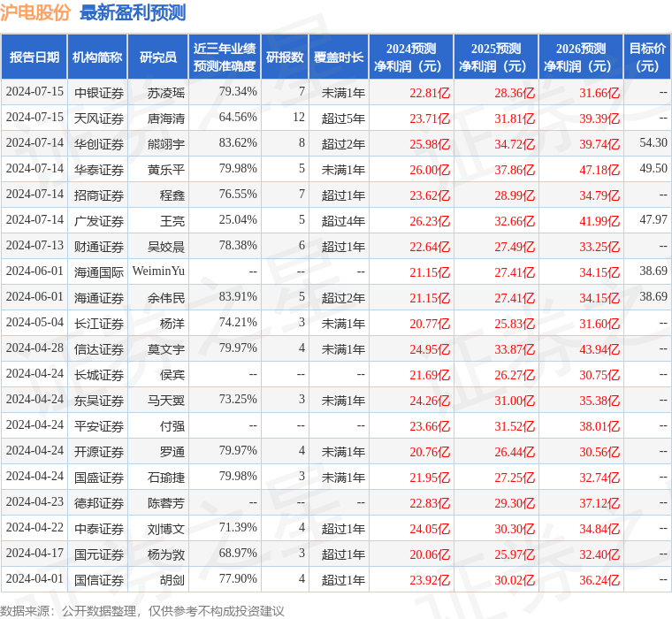The width and height of the screenshot is (672, 619).
Task: Click the 研报数 column header
Action: pyautogui.click(x=285, y=57)
